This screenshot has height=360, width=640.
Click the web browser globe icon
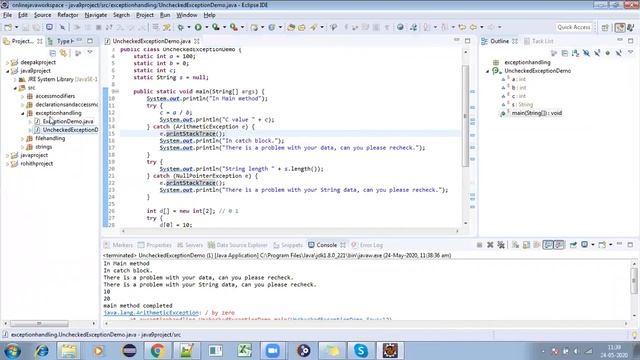[x=400, y=27]
